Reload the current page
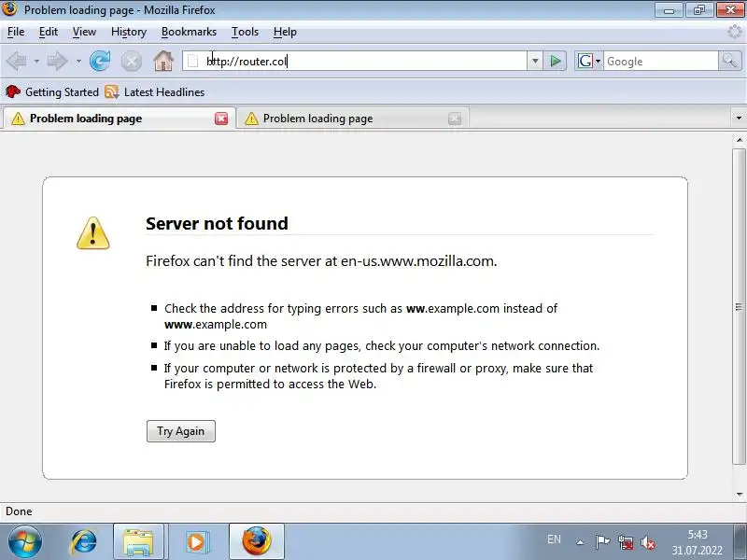Screen dimensions: 747x560 click(x=100, y=61)
